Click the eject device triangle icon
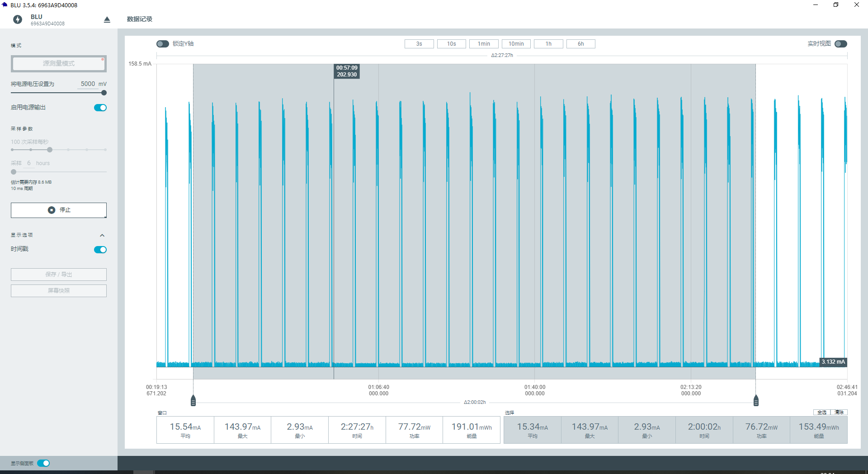Image resolution: width=868 pixels, height=474 pixels. click(107, 19)
